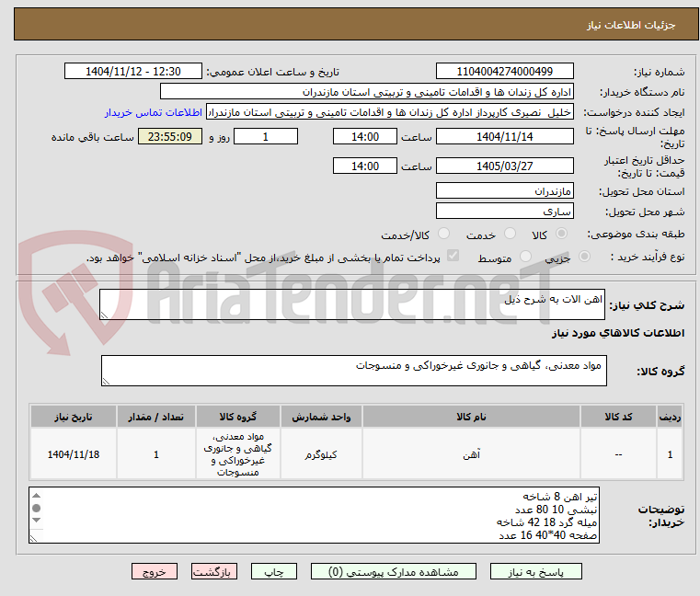This screenshot has height=596, width=700.
Task: Click the need number field 1104004274000499
Action: [x=504, y=72]
